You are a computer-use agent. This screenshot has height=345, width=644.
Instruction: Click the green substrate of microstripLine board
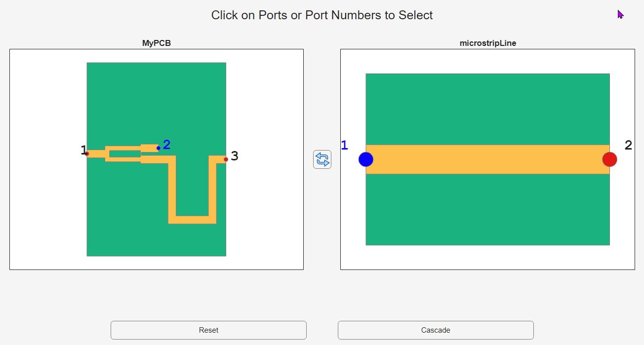click(x=487, y=109)
